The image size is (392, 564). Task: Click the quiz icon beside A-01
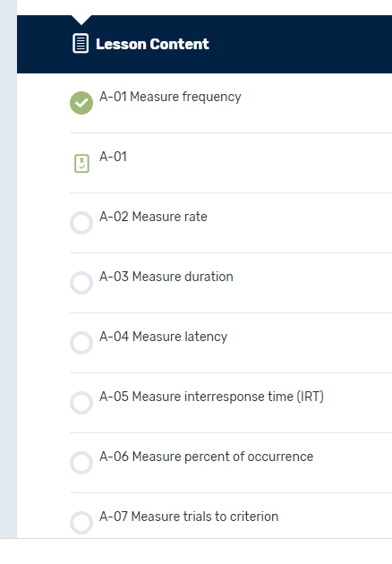[x=81, y=164]
